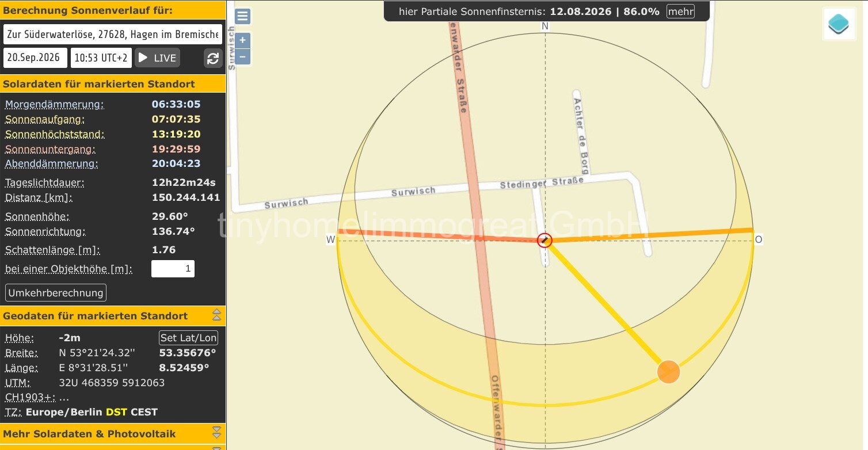Click the Sonnenrichtung label

tap(45, 232)
